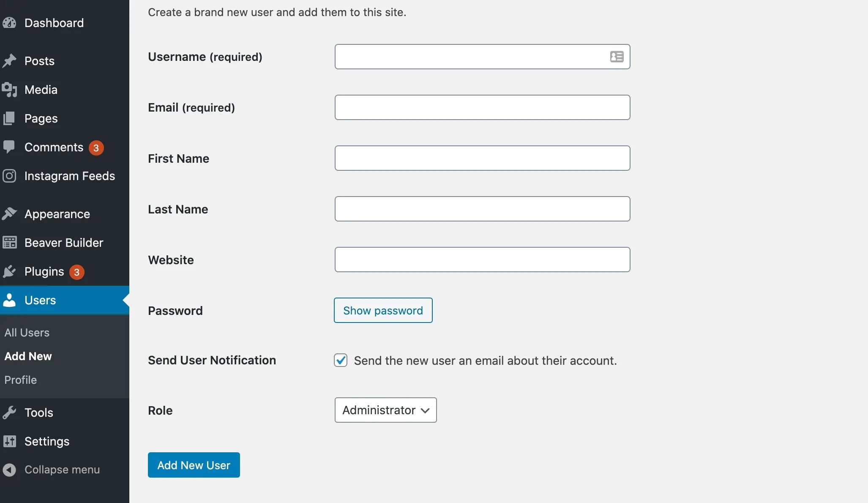Navigate to Profile menu item
The image size is (868, 503).
coord(20,379)
